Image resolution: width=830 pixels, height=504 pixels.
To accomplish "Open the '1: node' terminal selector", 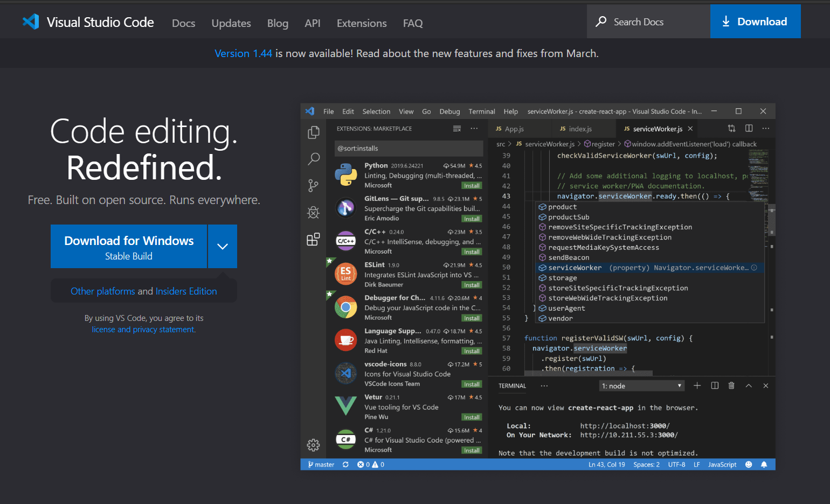I will coord(641,385).
